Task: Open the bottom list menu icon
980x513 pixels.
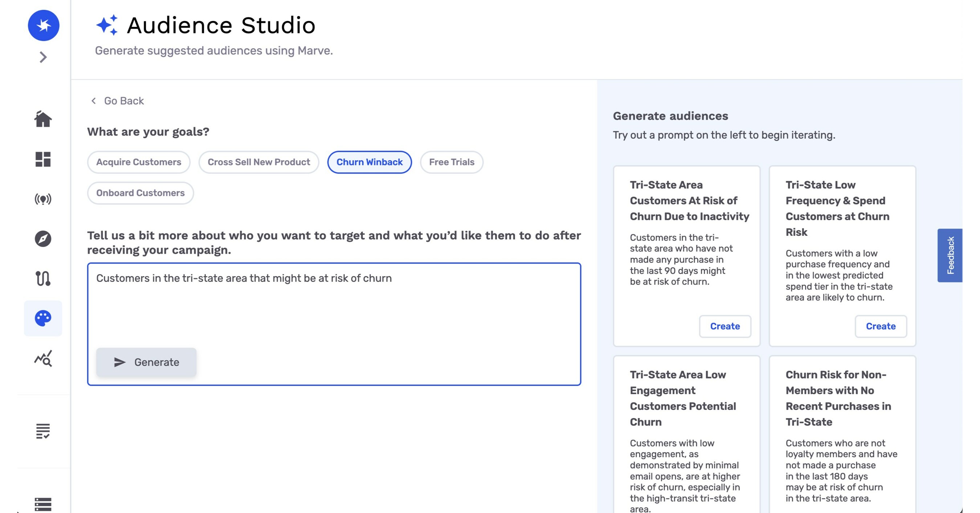Action: click(x=42, y=503)
